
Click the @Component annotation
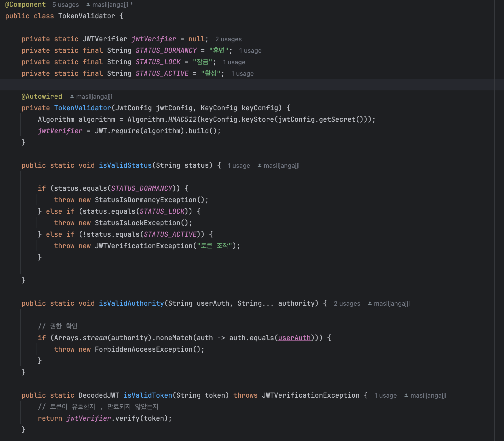[x=25, y=5]
